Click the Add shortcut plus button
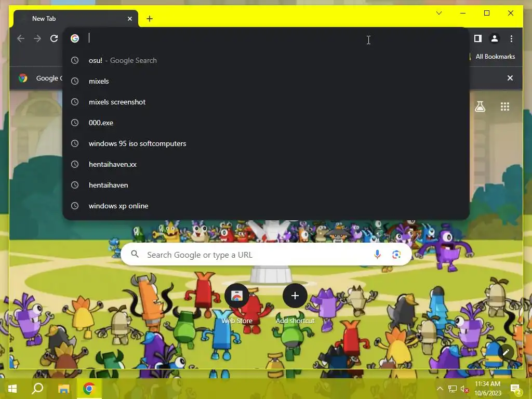The height and width of the screenshot is (399, 532). coord(295,296)
